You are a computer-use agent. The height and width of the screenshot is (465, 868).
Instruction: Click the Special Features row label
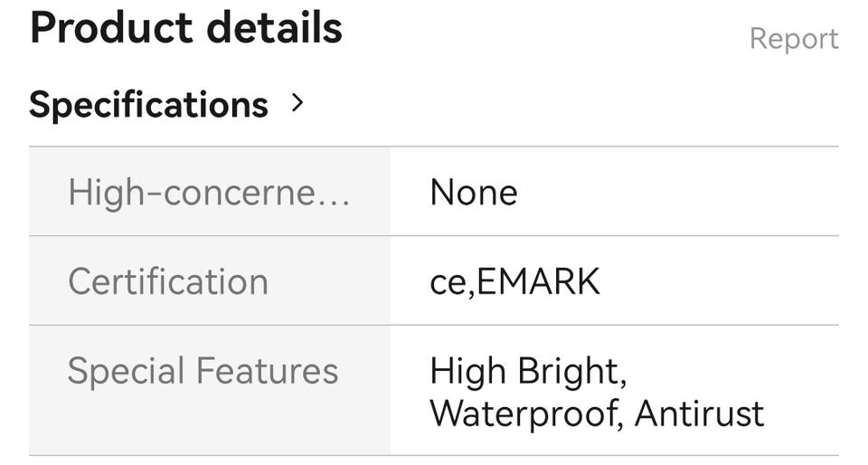pos(203,371)
